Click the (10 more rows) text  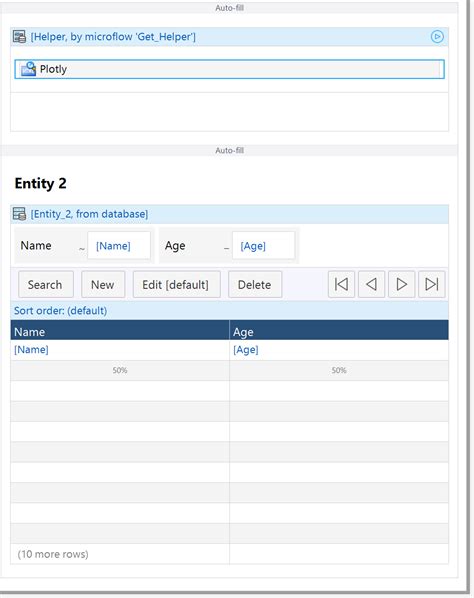pyautogui.click(x=53, y=554)
